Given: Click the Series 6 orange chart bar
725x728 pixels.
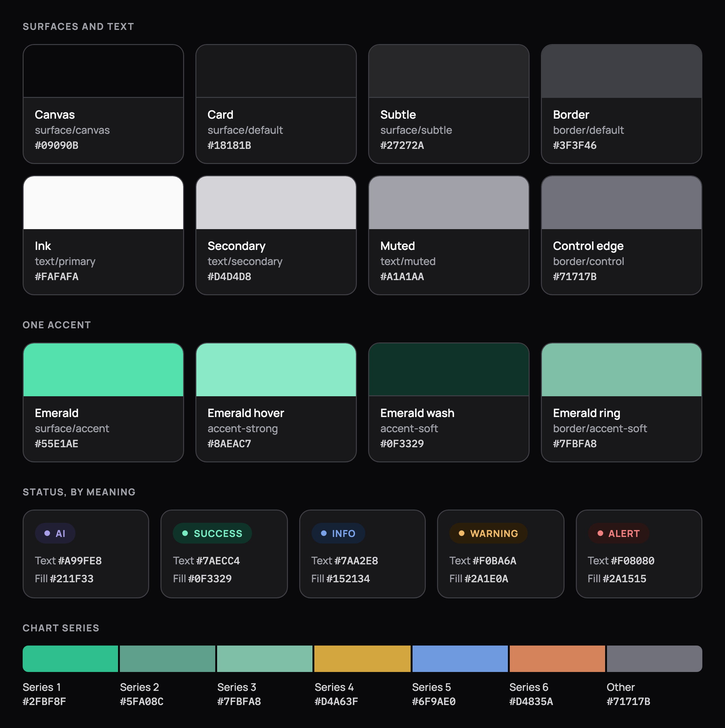Looking at the screenshot, I should coord(557,659).
